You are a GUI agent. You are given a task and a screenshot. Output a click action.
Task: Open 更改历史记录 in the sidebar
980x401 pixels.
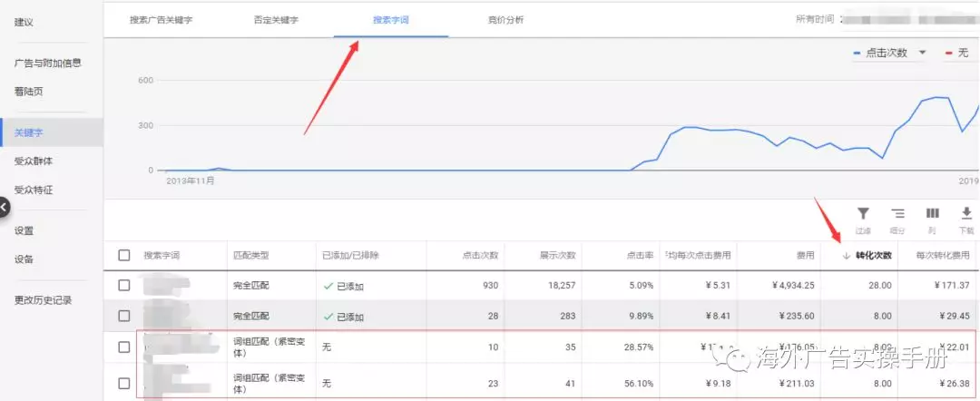tap(43, 299)
